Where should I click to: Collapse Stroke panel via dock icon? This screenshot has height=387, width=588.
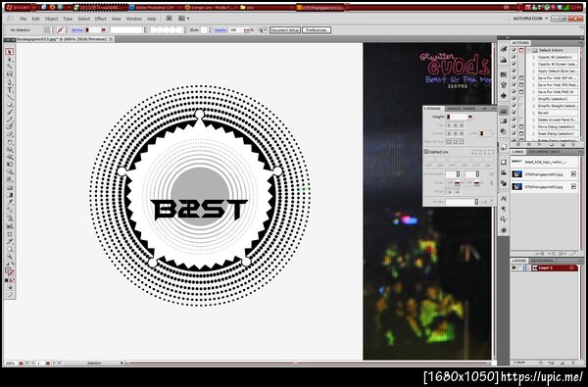tap(504, 111)
